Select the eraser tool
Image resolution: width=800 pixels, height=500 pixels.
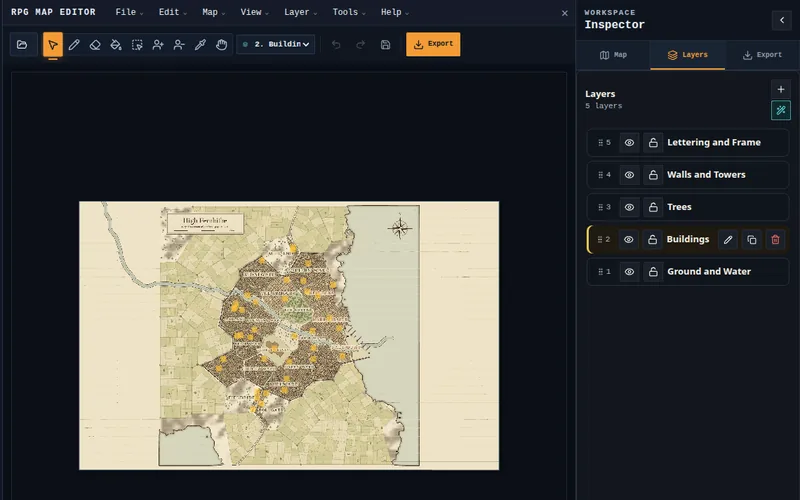click(x=95, y=45)
